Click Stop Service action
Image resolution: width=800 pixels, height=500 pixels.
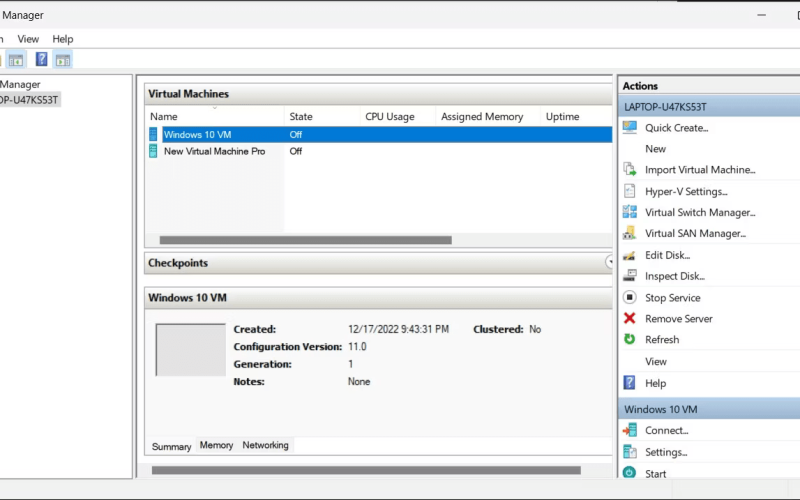coord(672,297)
